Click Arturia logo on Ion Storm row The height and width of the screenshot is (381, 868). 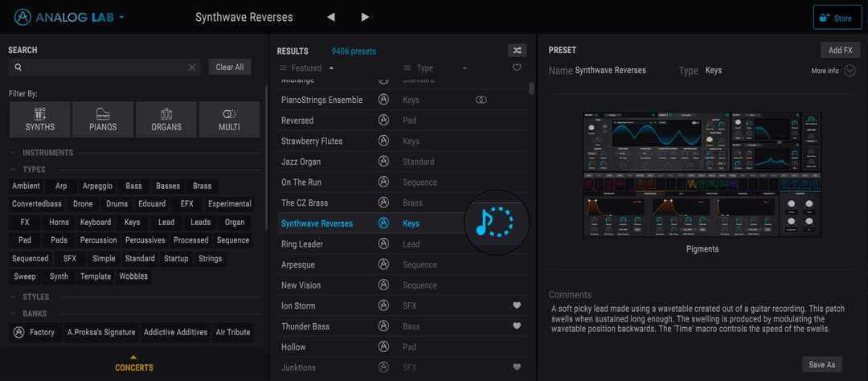pos(383,305)
